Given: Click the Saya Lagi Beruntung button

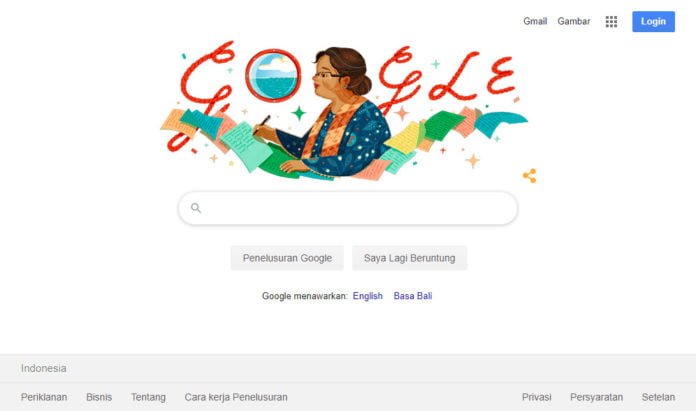Looking at the screenshot, I should [409, 258].
